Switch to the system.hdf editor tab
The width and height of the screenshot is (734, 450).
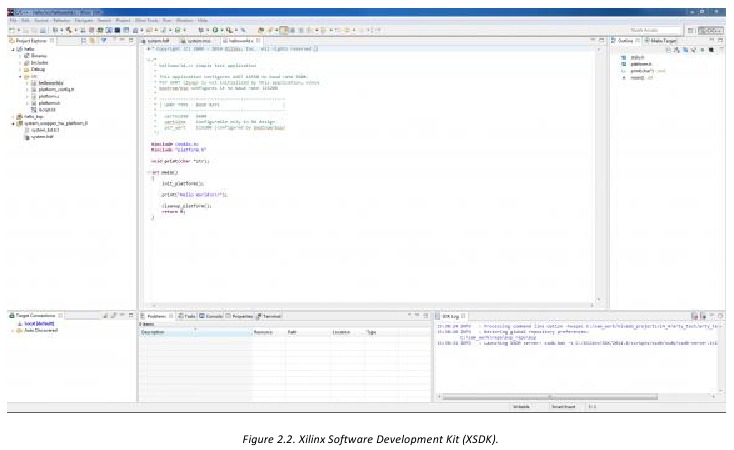point(158,41)
